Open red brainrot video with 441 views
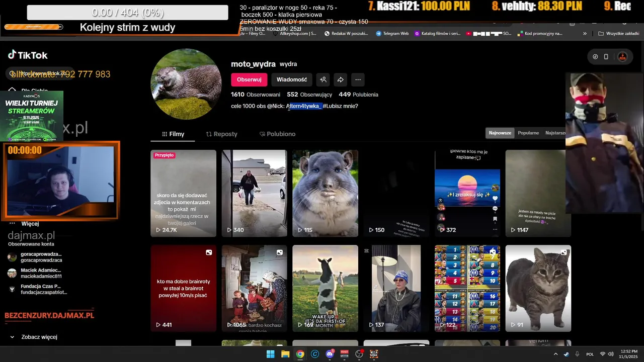644x362 pixels. (x=184, y=288)
